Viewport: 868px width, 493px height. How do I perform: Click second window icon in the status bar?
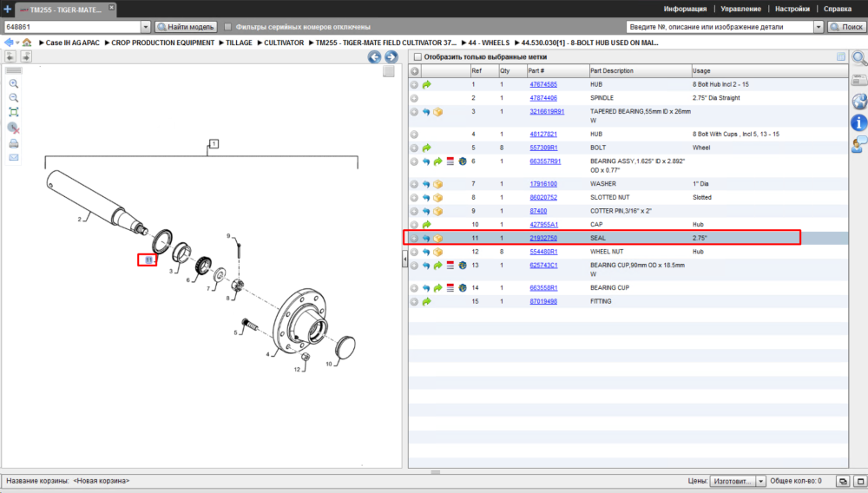[860, 482]
